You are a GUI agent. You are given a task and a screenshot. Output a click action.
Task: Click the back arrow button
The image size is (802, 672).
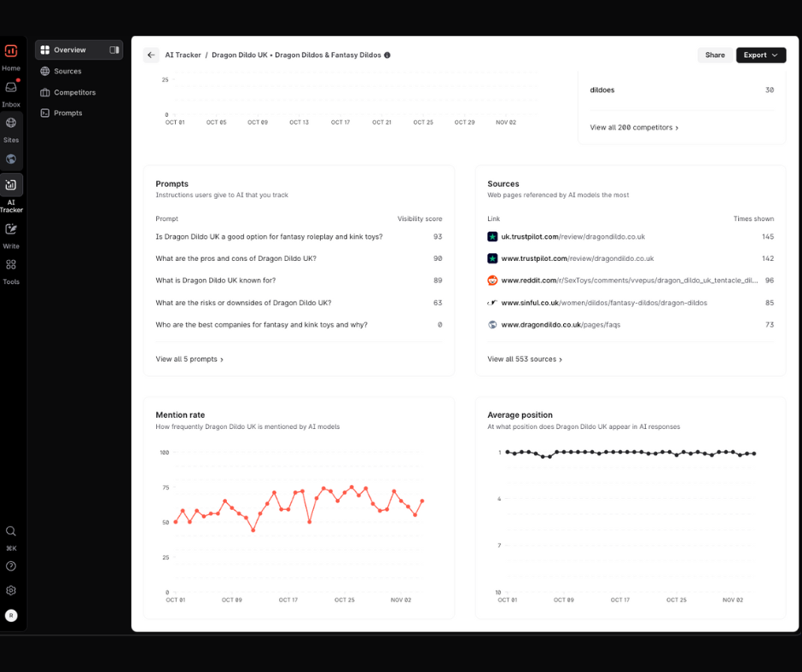point(151,55)
